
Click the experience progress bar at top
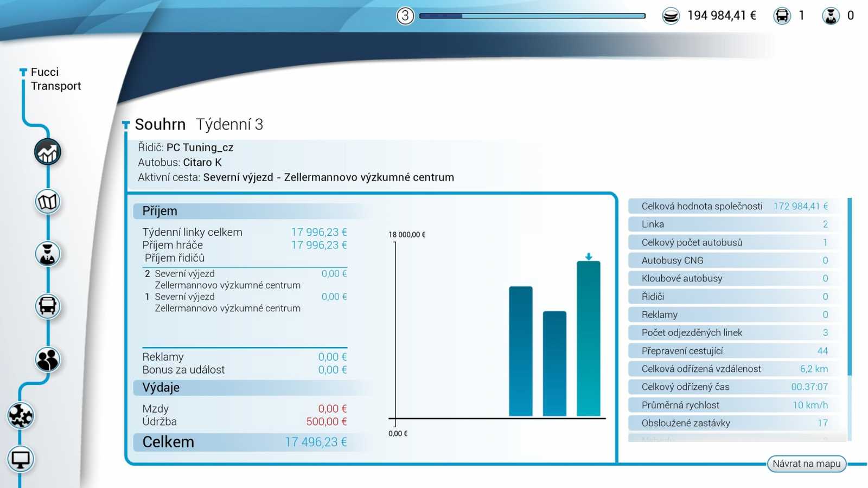pos(532,16)
